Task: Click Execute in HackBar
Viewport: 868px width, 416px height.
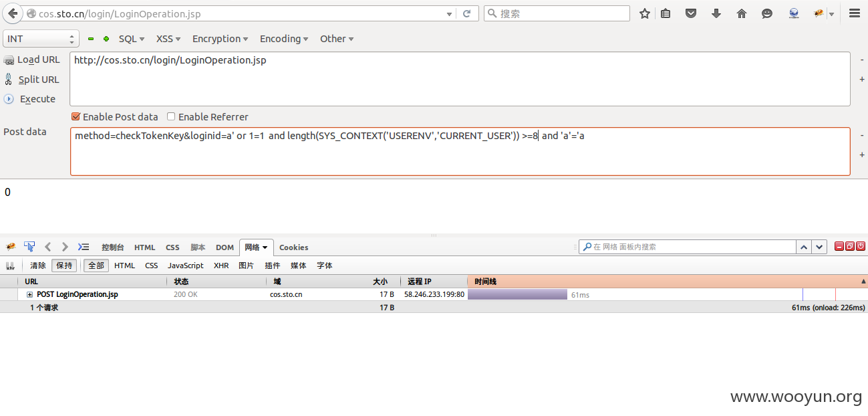Action: pyautogui.click(x=30, y=99)
